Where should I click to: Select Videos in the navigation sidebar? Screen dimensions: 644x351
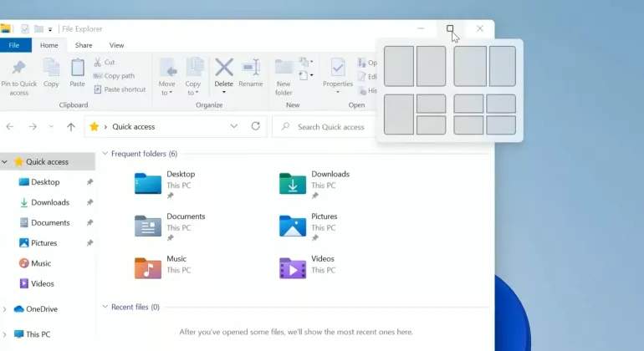(x=37, y=283)
